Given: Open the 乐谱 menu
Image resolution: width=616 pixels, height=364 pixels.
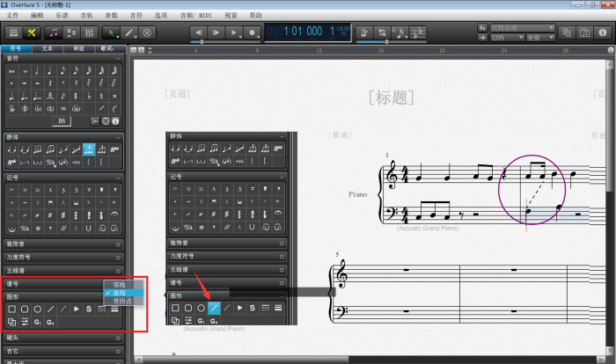Looking at the screenshot, I should point(62,15).
